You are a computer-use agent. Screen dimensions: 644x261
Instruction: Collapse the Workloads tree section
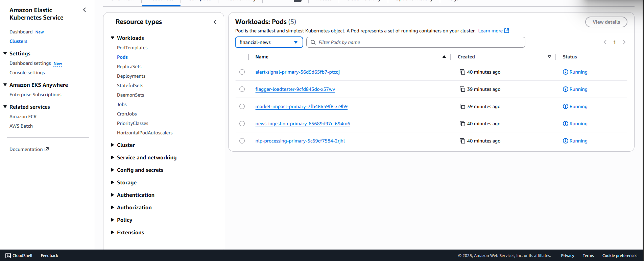click(113, 38)
